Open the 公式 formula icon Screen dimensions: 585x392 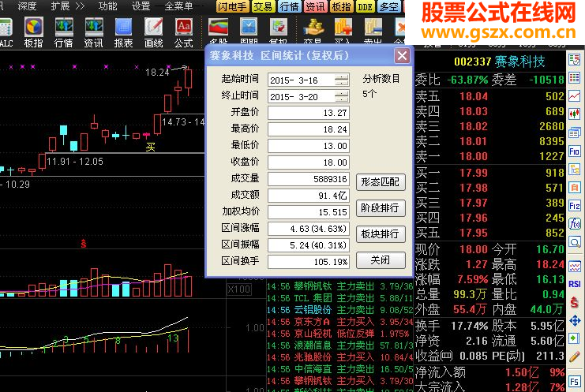(184, 32)
